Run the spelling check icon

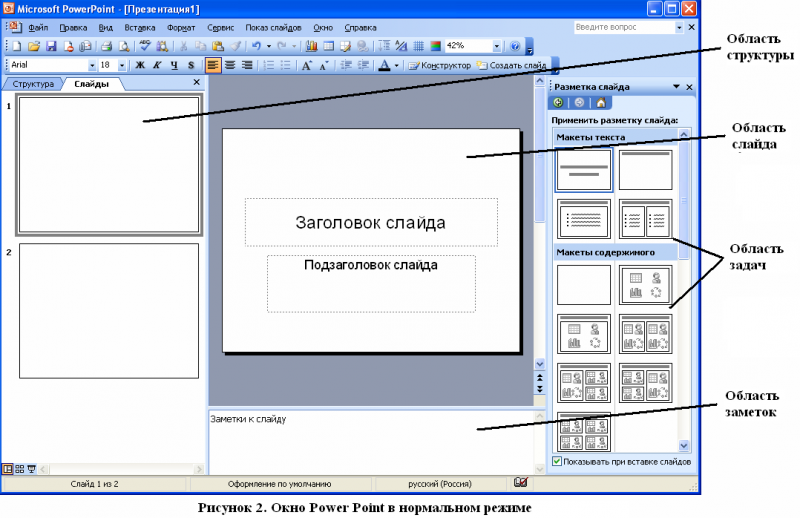click(x=147, y=46)
